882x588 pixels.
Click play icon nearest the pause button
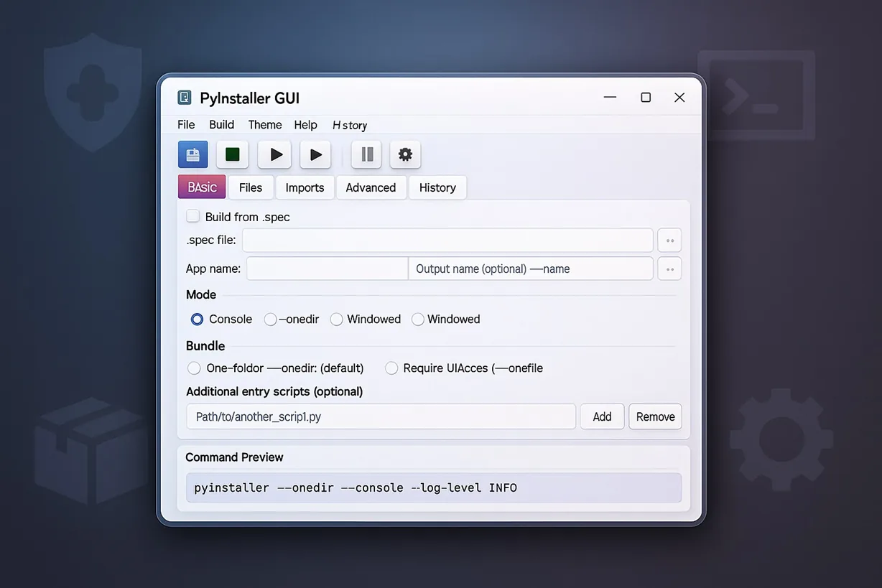(x=315, y=154)
